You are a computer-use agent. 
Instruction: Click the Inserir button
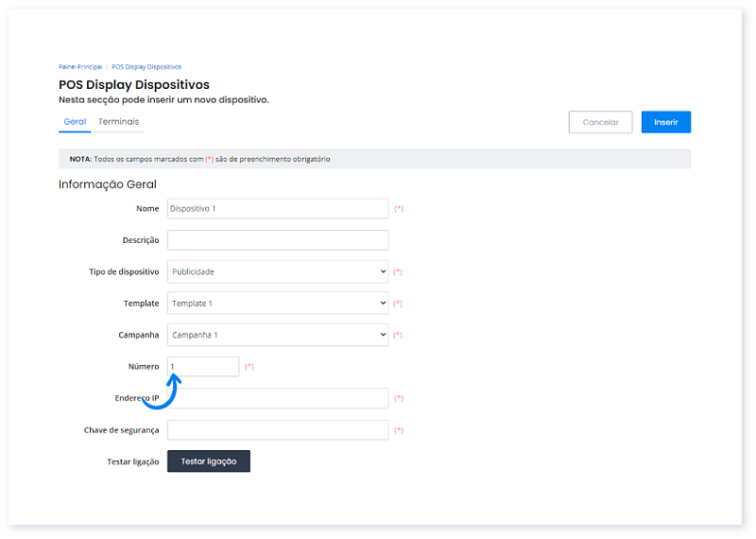click(x=665, y=122)
